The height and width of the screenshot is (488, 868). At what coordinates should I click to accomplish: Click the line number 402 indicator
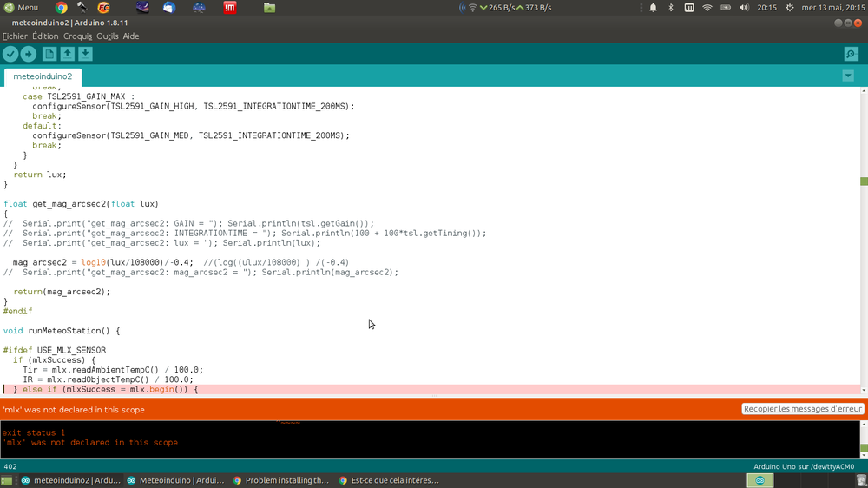point(10,466)
